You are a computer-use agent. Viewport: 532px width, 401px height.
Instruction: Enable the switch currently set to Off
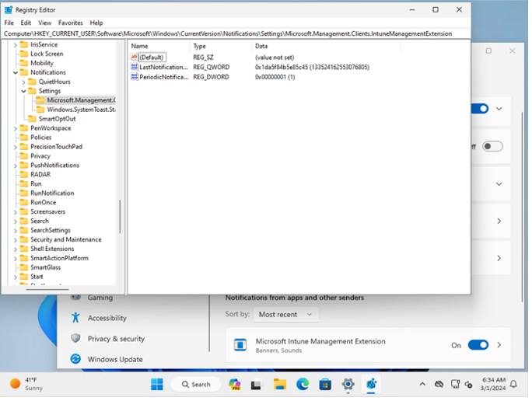492,146
